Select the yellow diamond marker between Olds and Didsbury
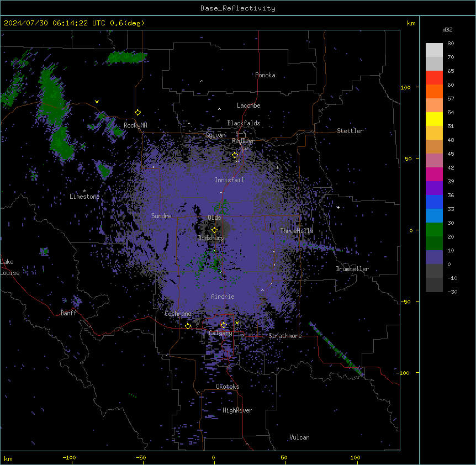 pos(214,230)
